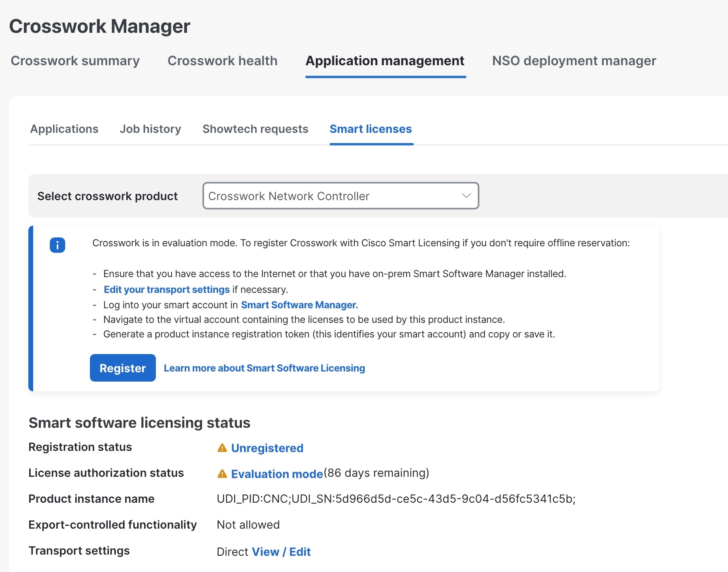
Task: Click the blue info icon in the evaluation notice
Action: [57, 245]
